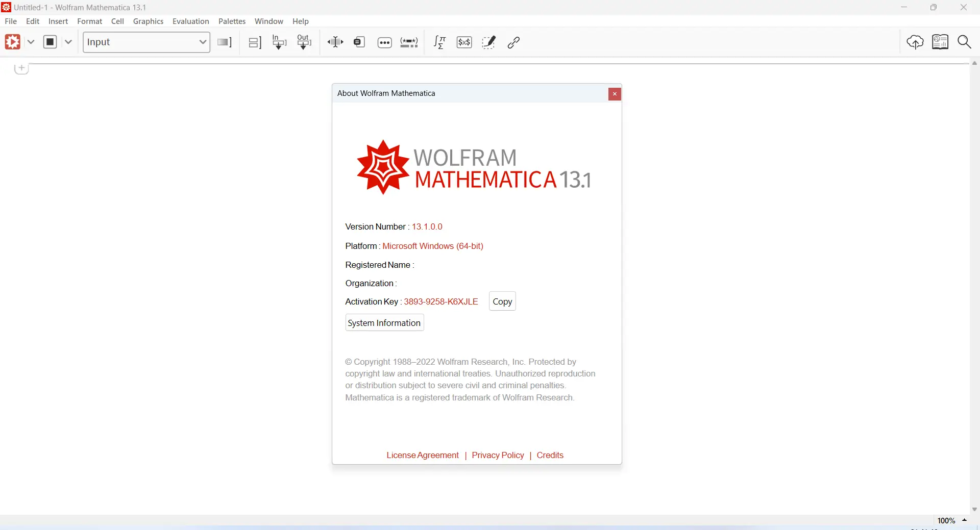Open the Evaluation menu
The width and height of the screenshot is (980, 530).
(x=190, y=21)
